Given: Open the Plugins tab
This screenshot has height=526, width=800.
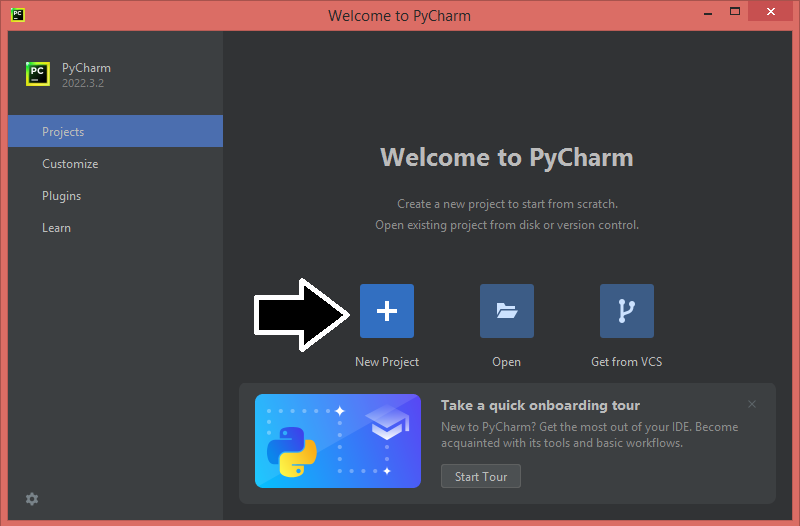Looking at the screenshot, I should point(115,196).
